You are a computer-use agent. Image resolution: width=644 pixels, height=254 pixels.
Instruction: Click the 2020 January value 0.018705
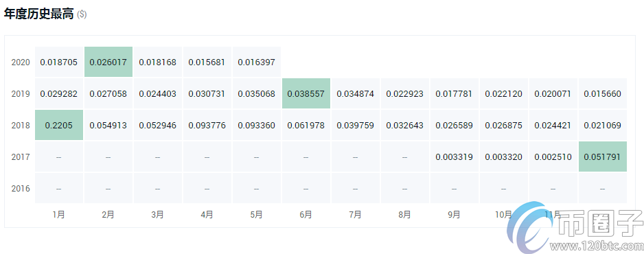[59, 62]
